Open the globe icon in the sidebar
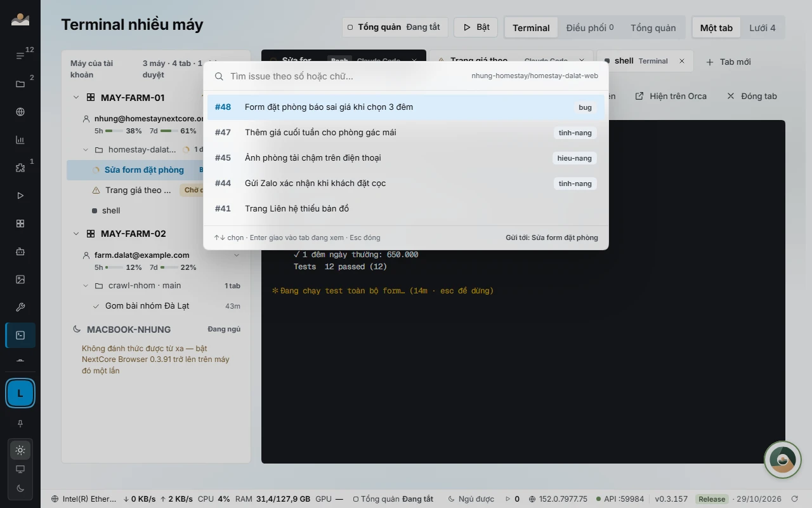 [x=20, y=112]
